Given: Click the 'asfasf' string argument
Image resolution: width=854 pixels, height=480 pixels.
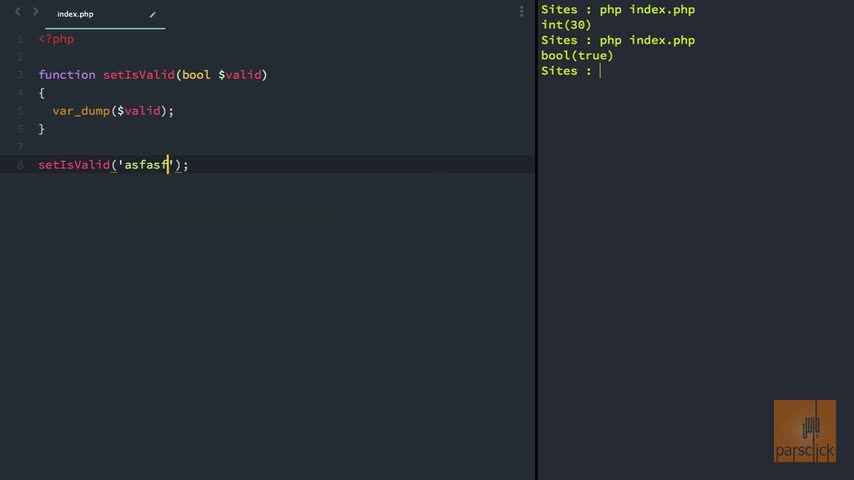Looking at the screenshot, I should coord(146,165).
